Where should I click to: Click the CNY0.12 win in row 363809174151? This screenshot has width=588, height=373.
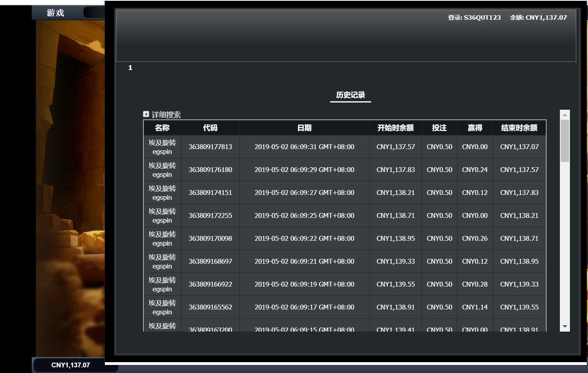[x=475, y=193]
